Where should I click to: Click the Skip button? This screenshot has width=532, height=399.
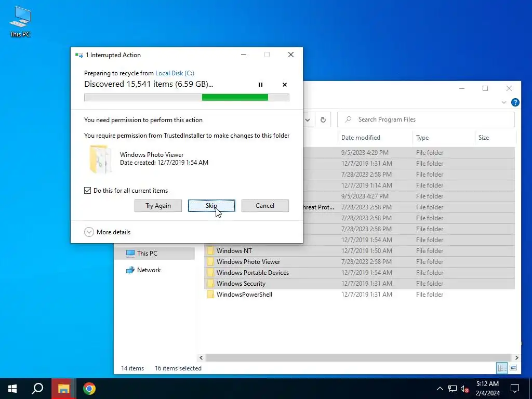[x=211, y=206]
